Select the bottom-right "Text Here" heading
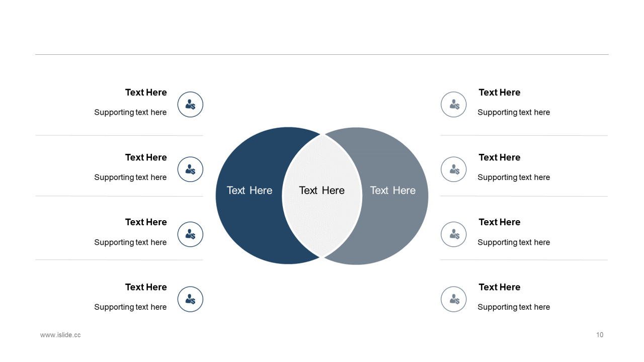644x362 pixels. [500, 287]
